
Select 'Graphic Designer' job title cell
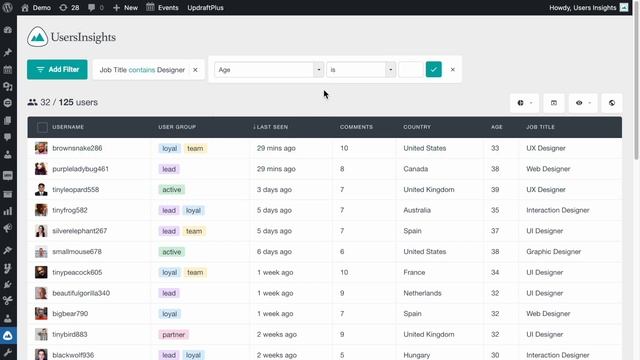pos(553,252)
